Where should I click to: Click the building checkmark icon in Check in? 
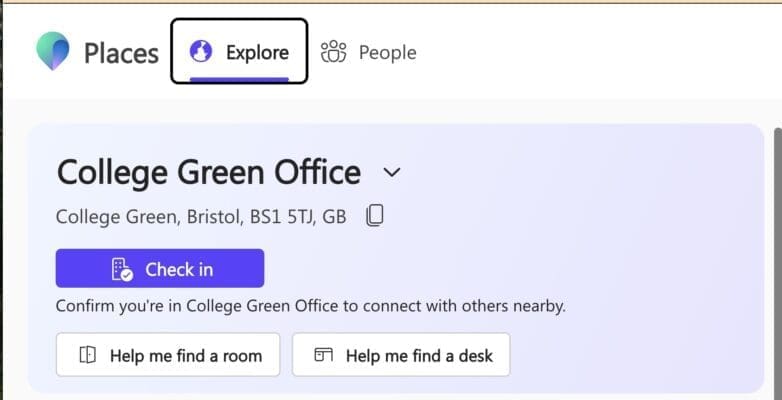122,269
